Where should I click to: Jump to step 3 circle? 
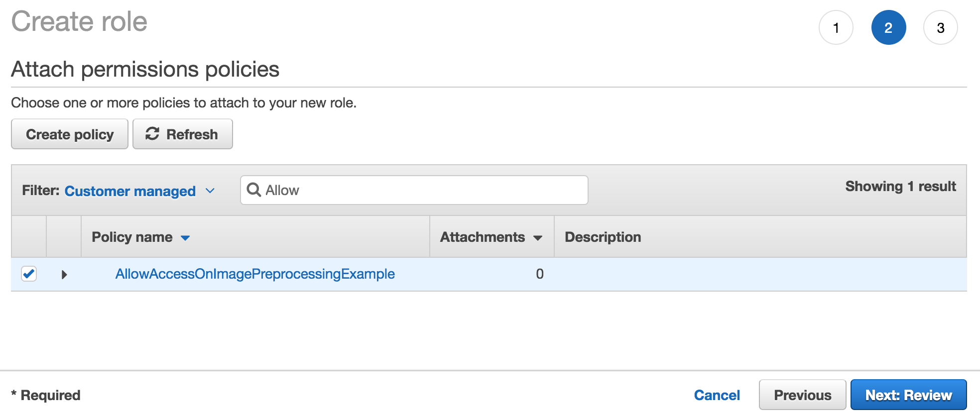[940, 28]
